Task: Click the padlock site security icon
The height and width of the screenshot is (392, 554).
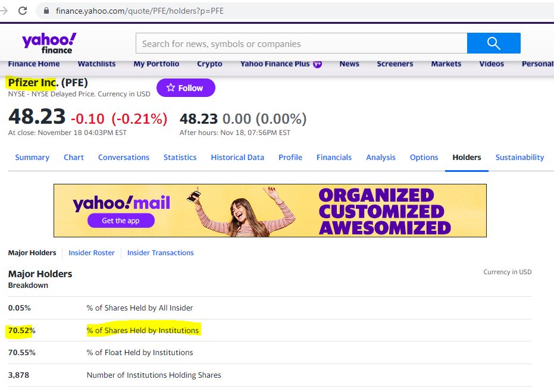Action: tap(46, 11)
